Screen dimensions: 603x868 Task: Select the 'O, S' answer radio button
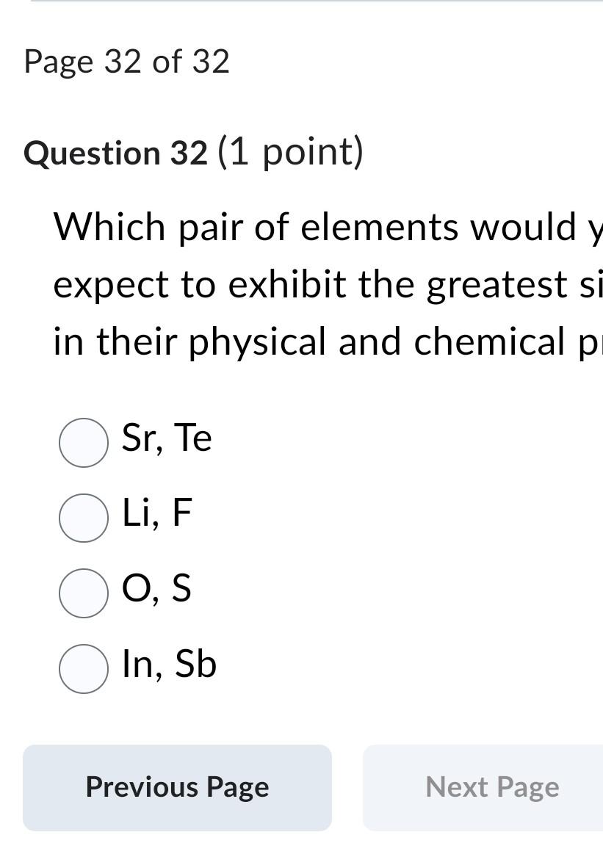click(83, 592)
